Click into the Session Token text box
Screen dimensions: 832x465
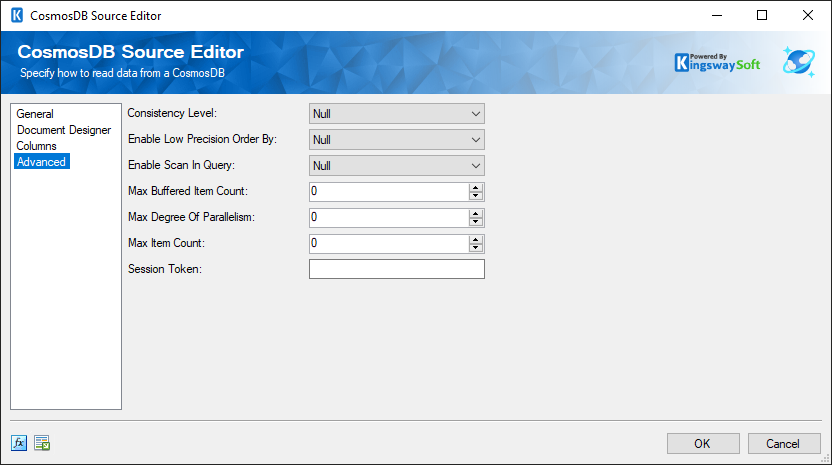396,269
